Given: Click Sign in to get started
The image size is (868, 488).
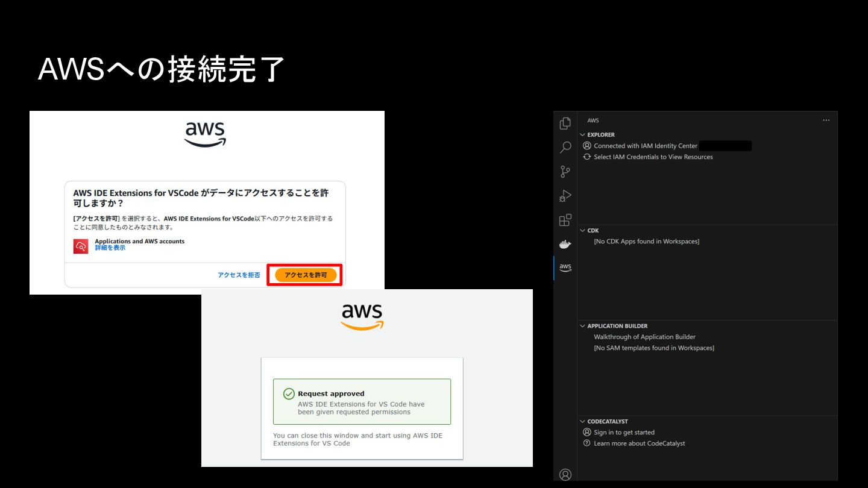Looking at the screenshot, I should click(624, 432).
